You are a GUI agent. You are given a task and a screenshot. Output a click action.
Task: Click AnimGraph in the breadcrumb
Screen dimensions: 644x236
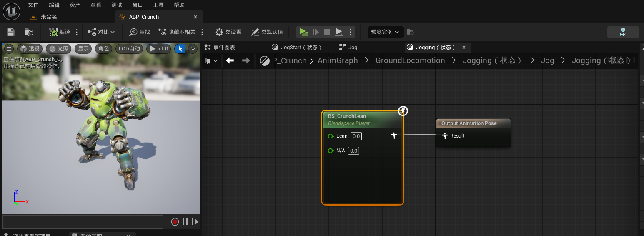pos(338,60)
